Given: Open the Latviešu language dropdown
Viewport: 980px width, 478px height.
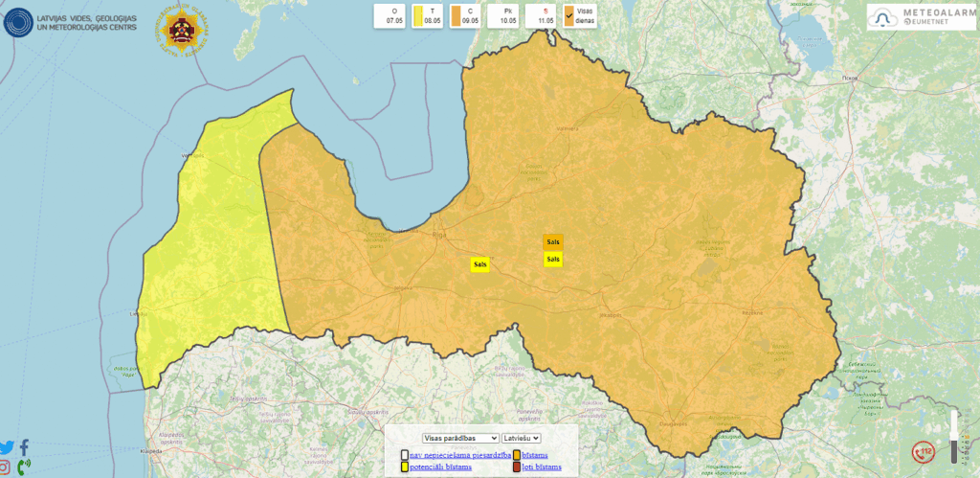Looking at the screenshot, I should pos(522,437).
